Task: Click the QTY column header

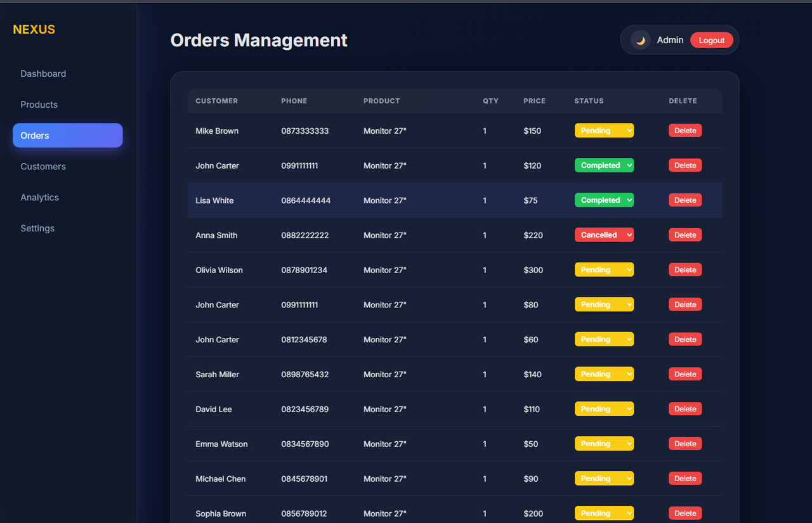Action: click(490, 101)
